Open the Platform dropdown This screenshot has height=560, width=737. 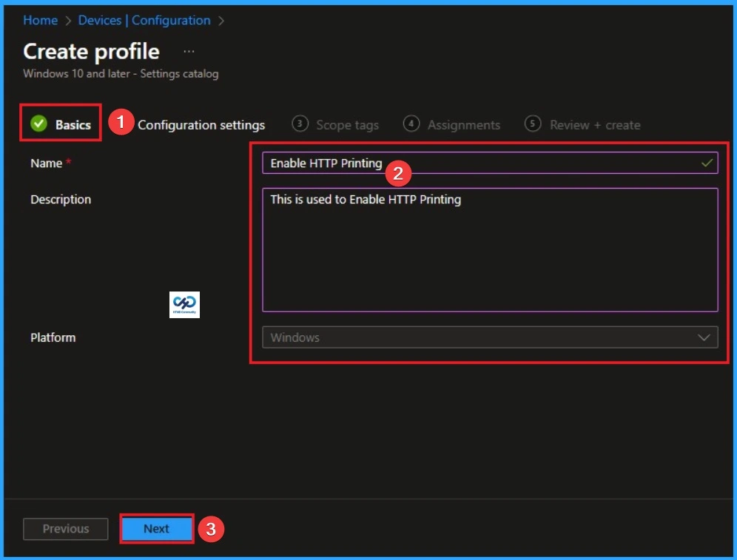[489, 337]
